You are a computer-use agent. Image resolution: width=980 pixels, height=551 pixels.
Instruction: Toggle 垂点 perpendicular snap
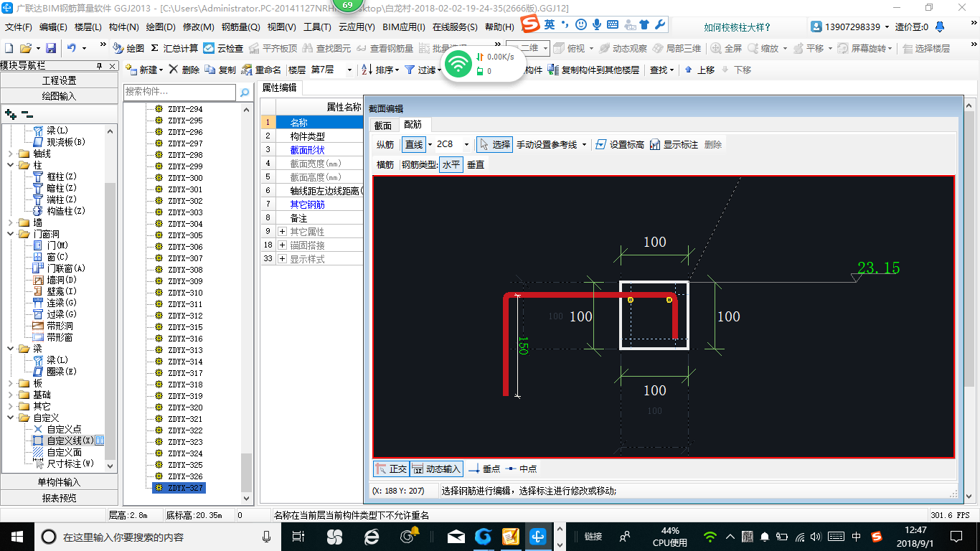pos(484,468)
